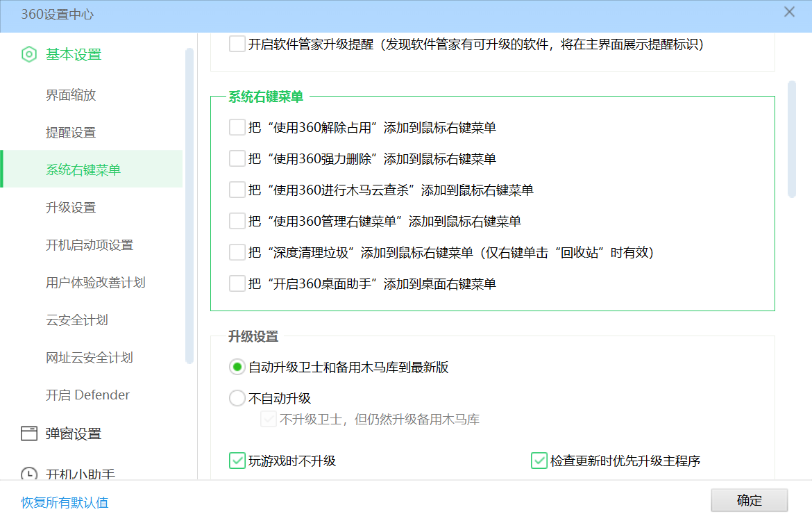Check 深度清理垃圾 right-click menu option
This screenshot has width=812, height=521.
[x=237, y=252]
